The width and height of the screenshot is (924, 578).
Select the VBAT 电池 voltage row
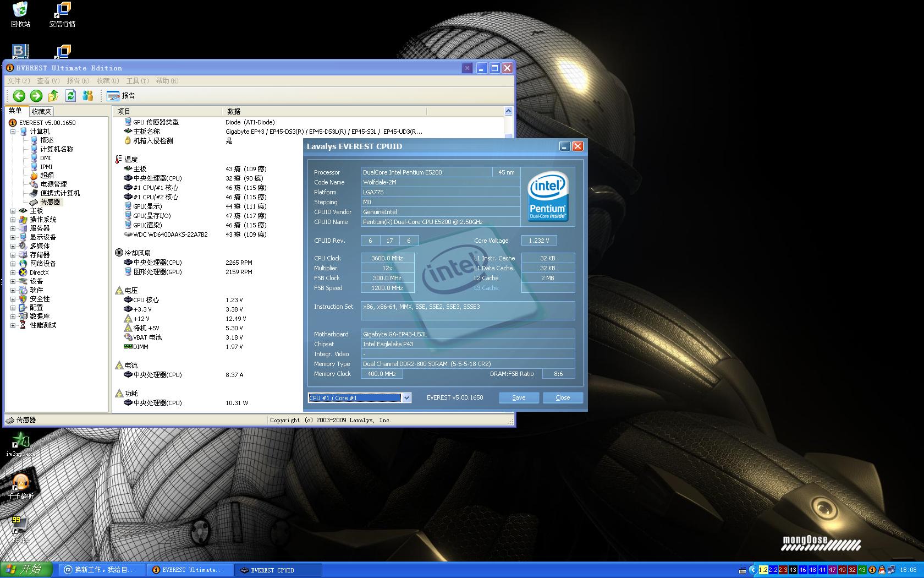click(208, 337)
